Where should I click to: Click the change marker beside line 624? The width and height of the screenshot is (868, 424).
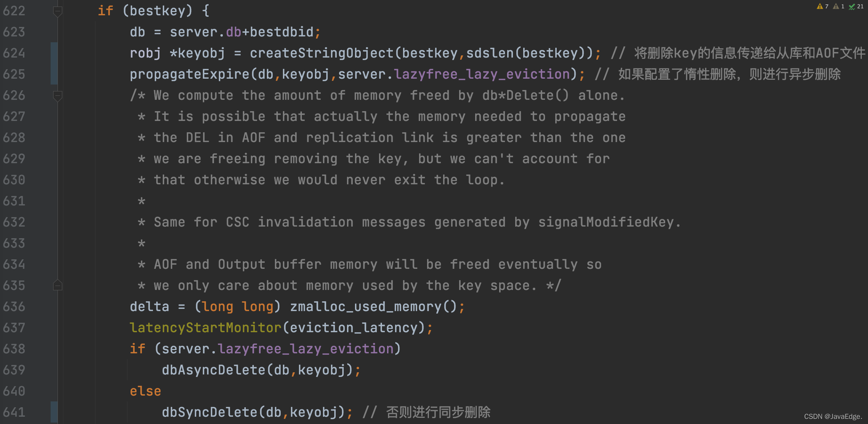[54, 53]
